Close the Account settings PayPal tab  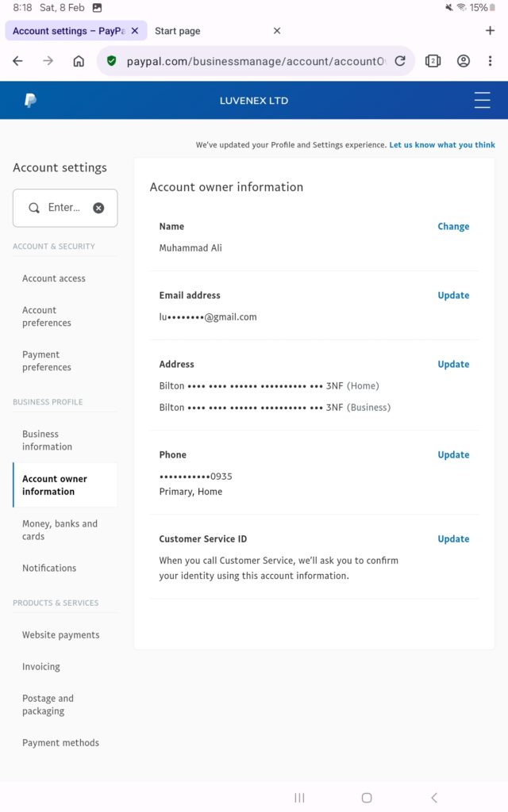135,31
